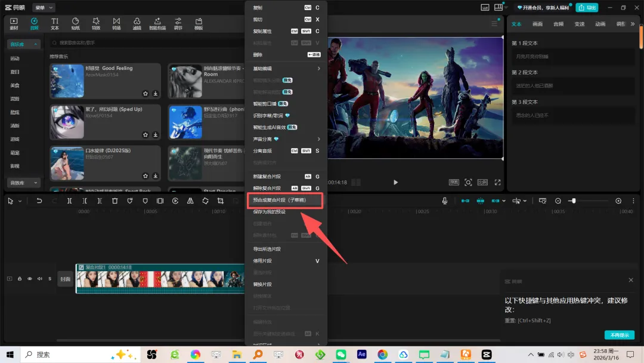Switch to the 画面 properties tab
This screenshot has width=644, height=363.
[x=538, y=24]
